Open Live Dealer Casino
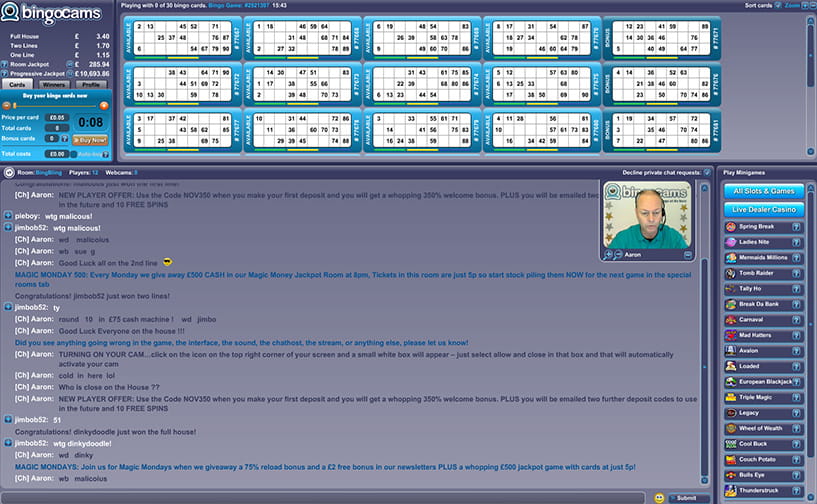Image resolution: width=817 pixels, height=504 pixels. point(764,210)
